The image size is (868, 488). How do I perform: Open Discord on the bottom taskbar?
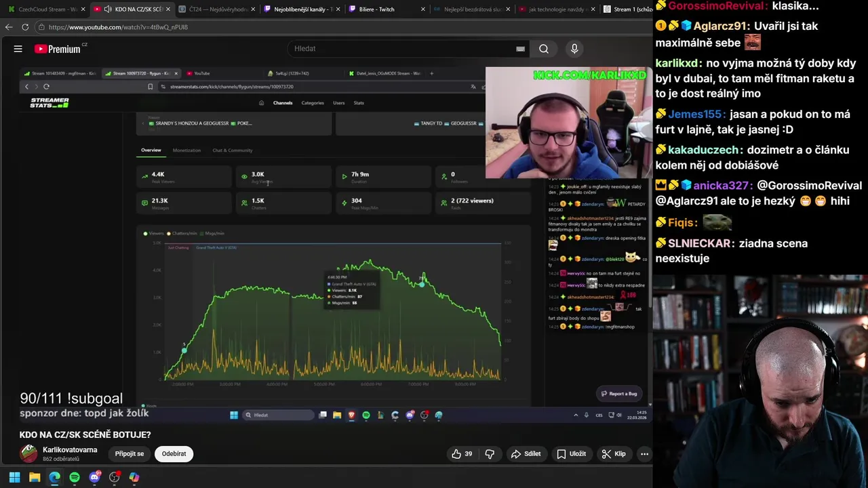point(94,477)
